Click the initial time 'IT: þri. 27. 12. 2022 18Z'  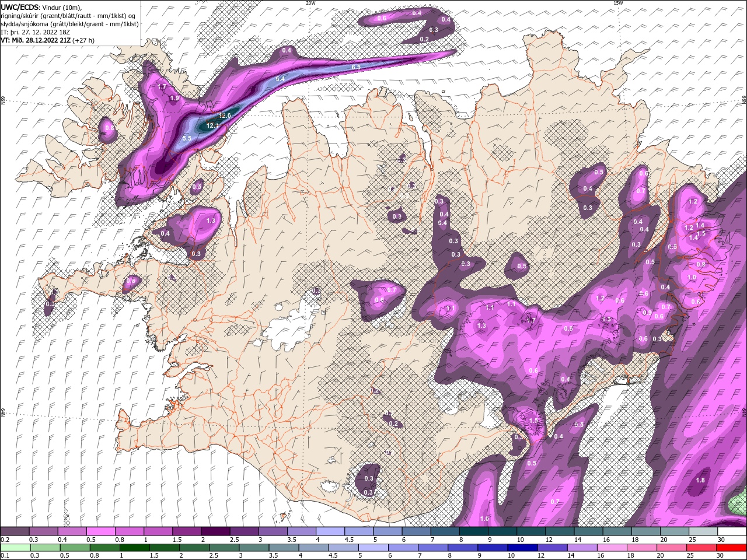[x=35, y=32]
